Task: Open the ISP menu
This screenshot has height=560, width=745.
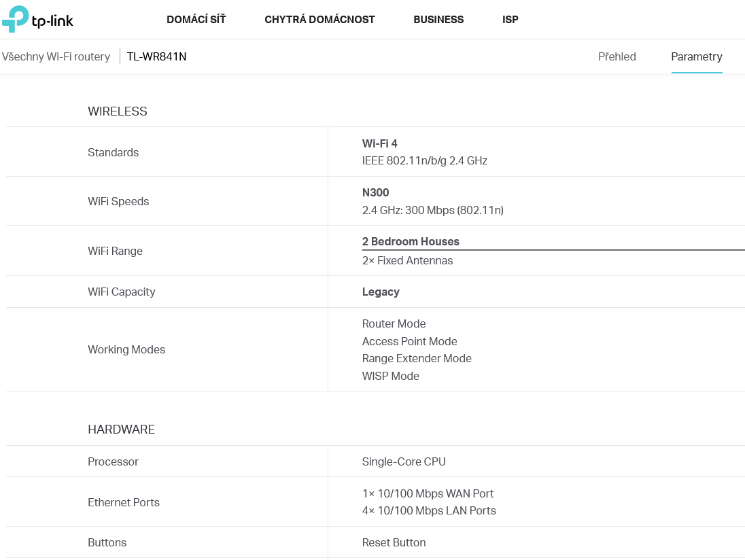Action: tap(510, 20)
